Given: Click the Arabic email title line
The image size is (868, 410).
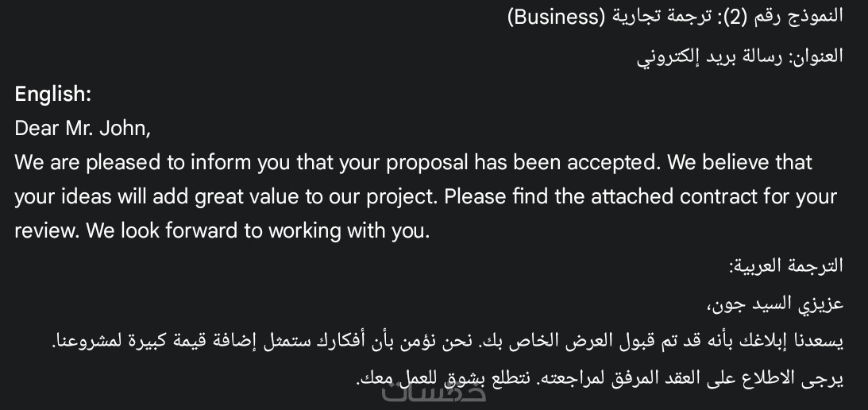Looking at the screenshot, I should click(x=739, y=56).
